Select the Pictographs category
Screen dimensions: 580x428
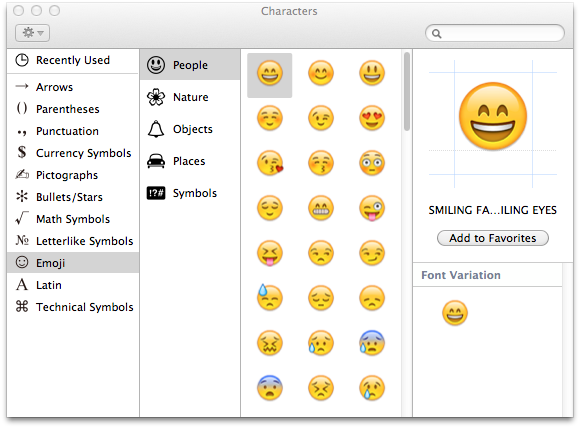72,175
